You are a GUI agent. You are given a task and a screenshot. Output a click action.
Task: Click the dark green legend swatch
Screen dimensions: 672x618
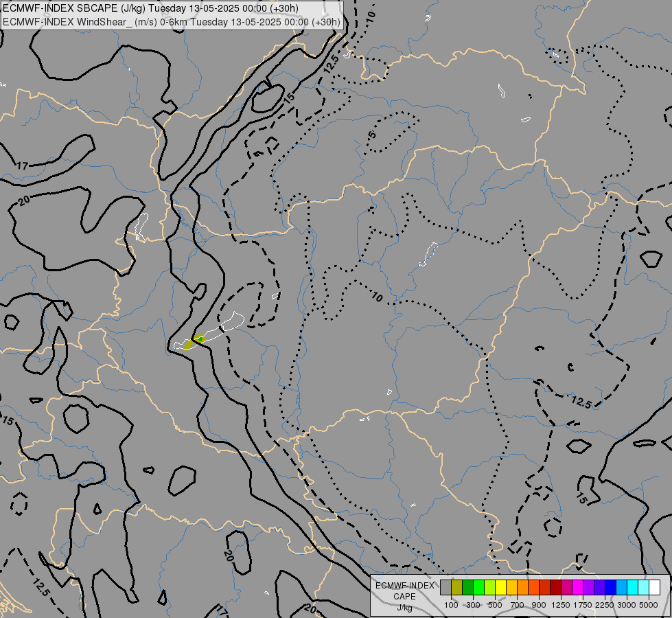pos(468,587)
